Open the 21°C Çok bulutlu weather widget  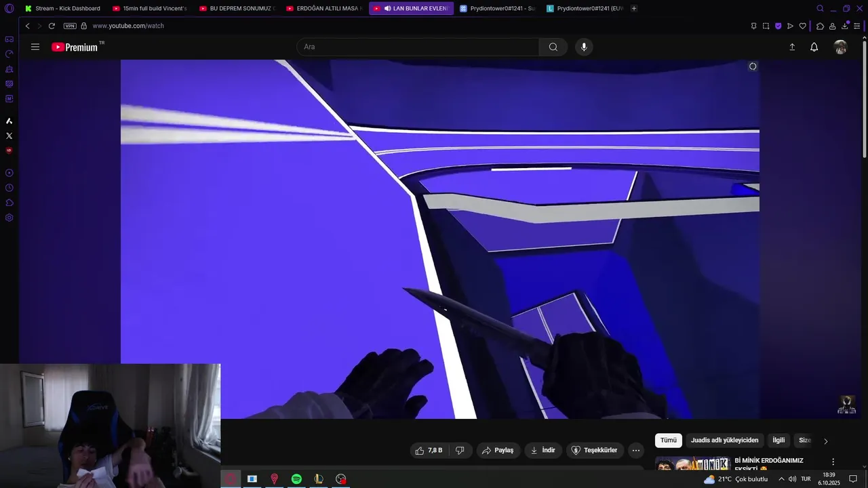(736, 479)
